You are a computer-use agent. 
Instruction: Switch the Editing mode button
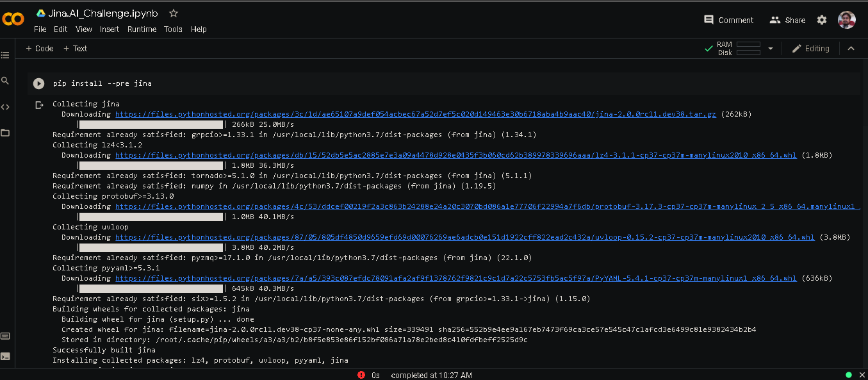coord(810,49)
